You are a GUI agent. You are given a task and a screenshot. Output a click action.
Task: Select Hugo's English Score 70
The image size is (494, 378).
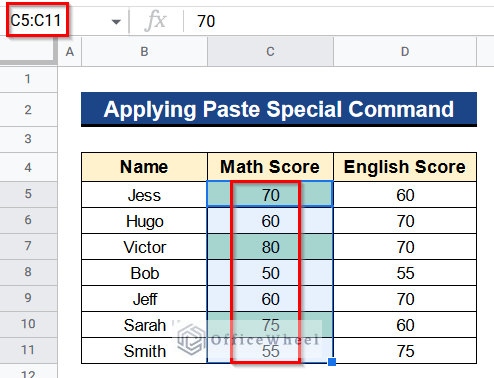(x=405, y=221)
